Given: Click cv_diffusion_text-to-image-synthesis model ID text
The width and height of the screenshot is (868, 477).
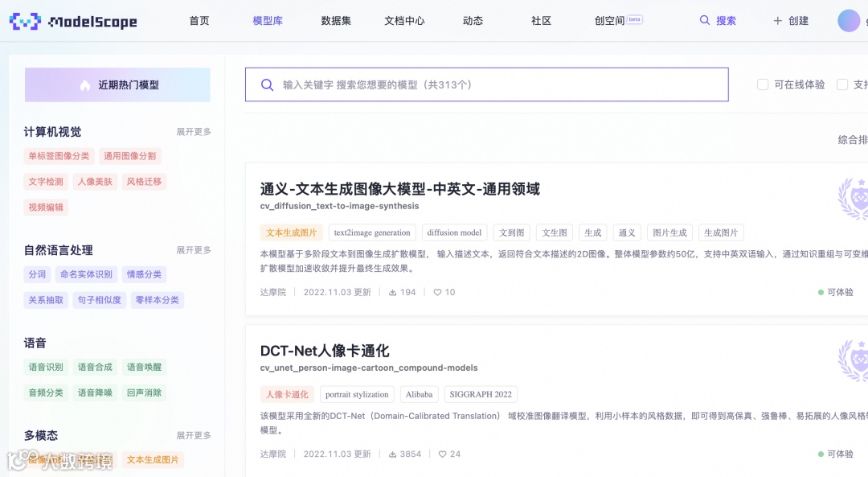Looking at the screenshot, I should point(339,206).
